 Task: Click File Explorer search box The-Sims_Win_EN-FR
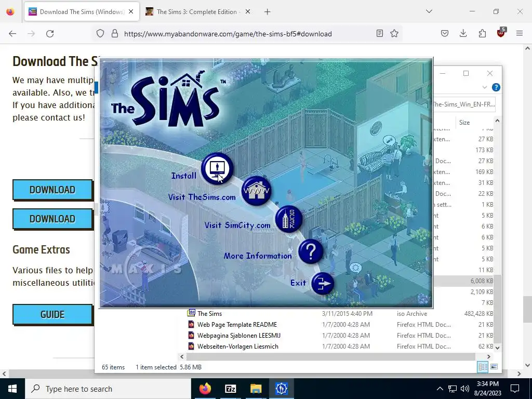coord(464,104)
